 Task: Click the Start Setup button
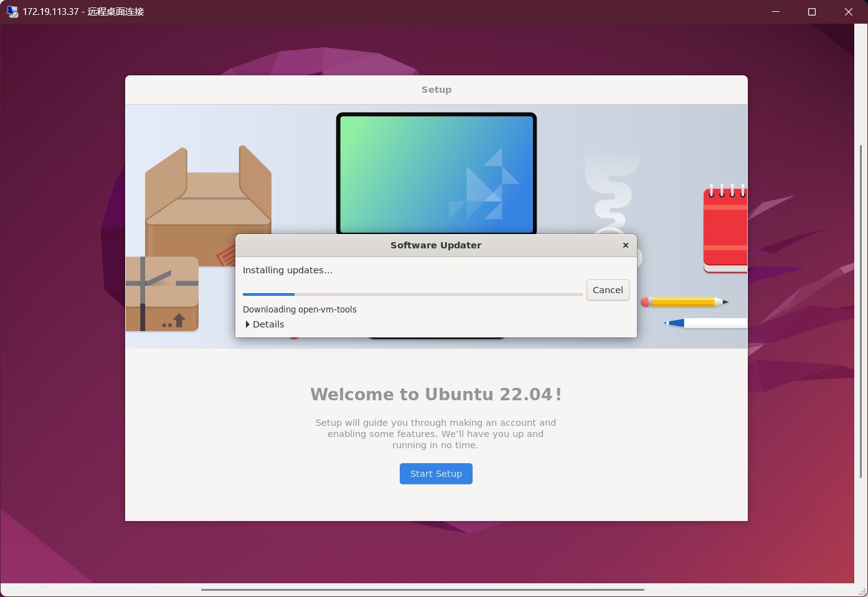tap(436, 474)
